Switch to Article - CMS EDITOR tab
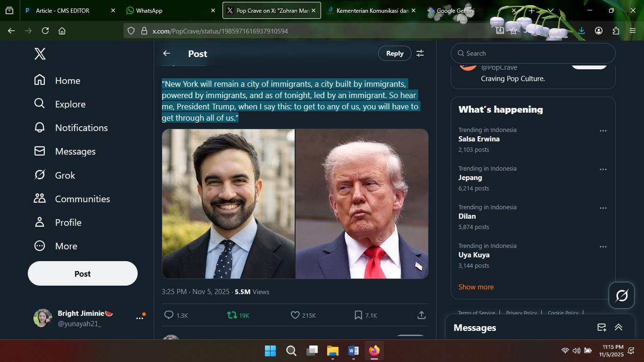The image size is (644, 362). click(x=69, y=10)
